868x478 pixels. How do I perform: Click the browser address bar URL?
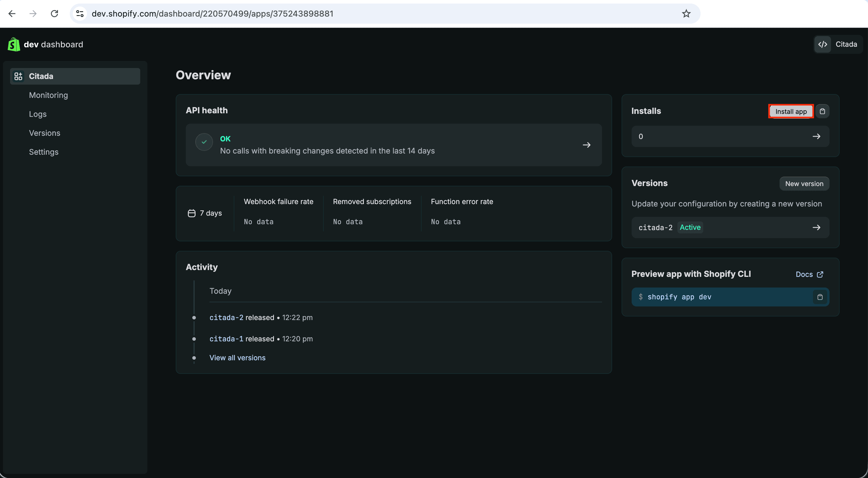click(x=212, y=14)
